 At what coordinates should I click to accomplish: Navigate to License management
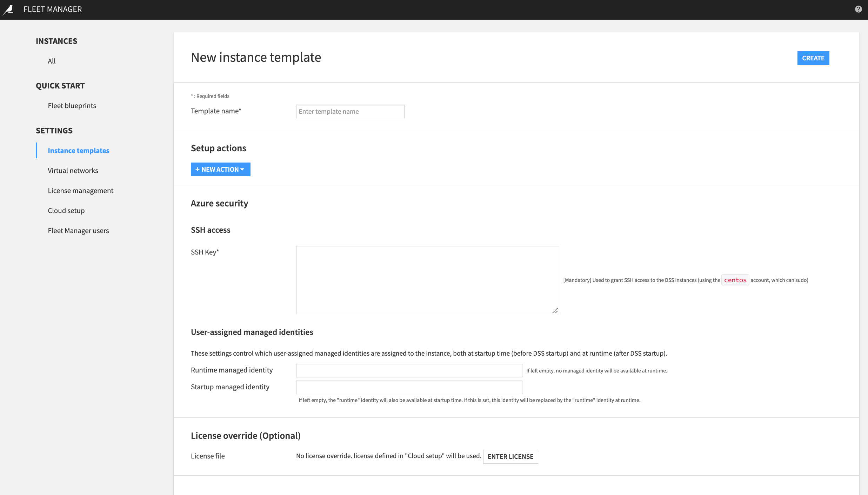tap(80, 190)
